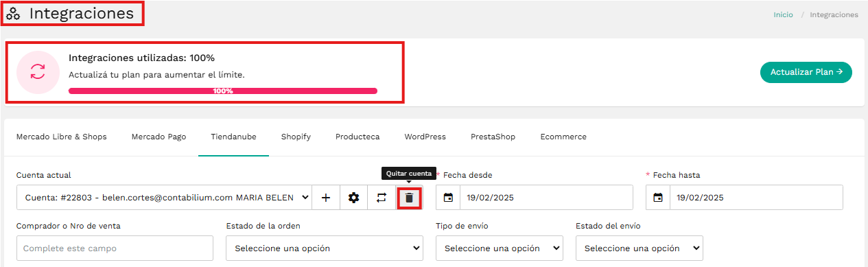
Task: Select the Mercado Libre & Shops tab
Action: pos(62,137)
